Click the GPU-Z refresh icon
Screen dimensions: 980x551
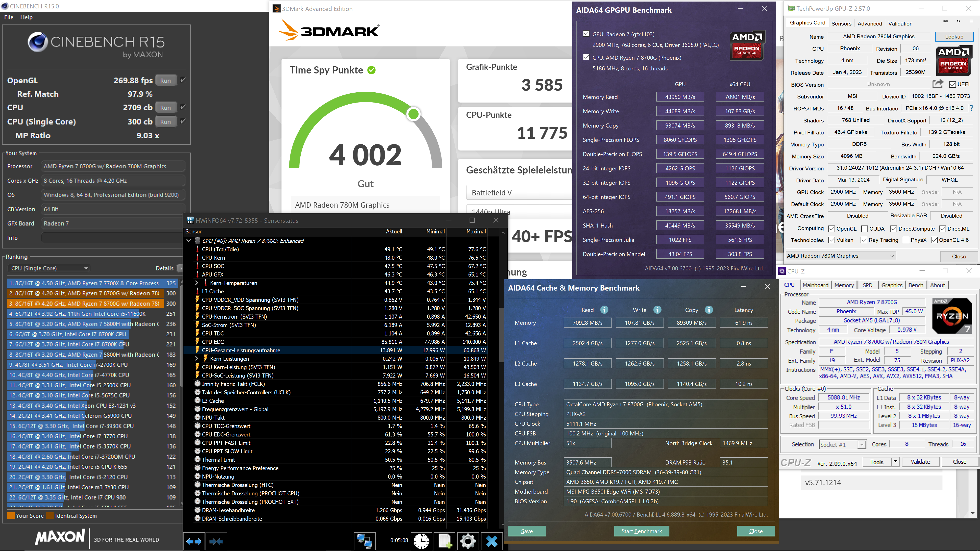click(x=959, y=21)
